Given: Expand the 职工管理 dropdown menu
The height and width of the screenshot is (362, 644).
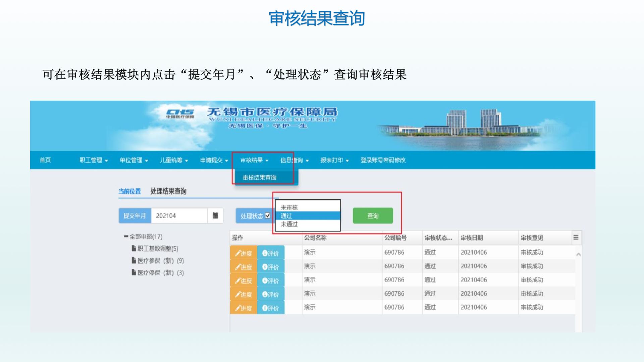Looking at the screenshot, I should [94, 160].
